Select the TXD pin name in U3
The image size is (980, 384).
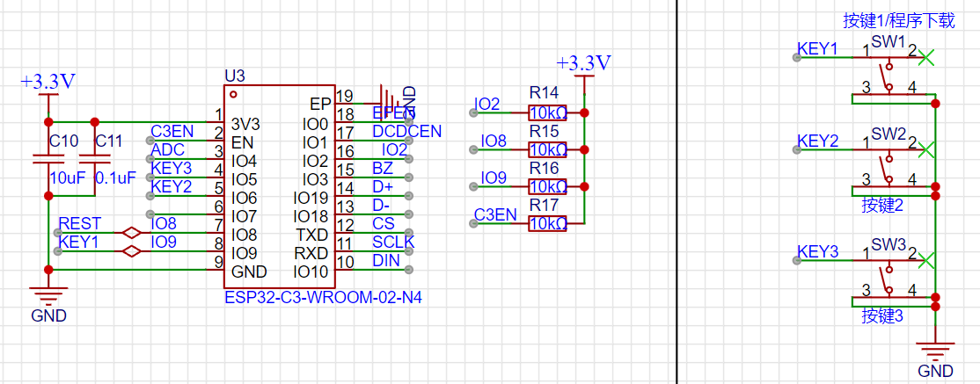coord(314,235)
